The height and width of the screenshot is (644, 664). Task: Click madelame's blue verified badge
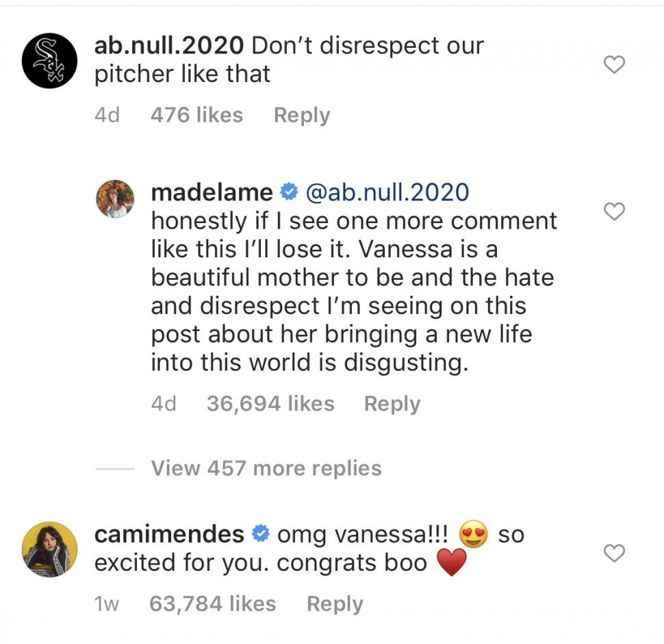(x=290, y=192)
